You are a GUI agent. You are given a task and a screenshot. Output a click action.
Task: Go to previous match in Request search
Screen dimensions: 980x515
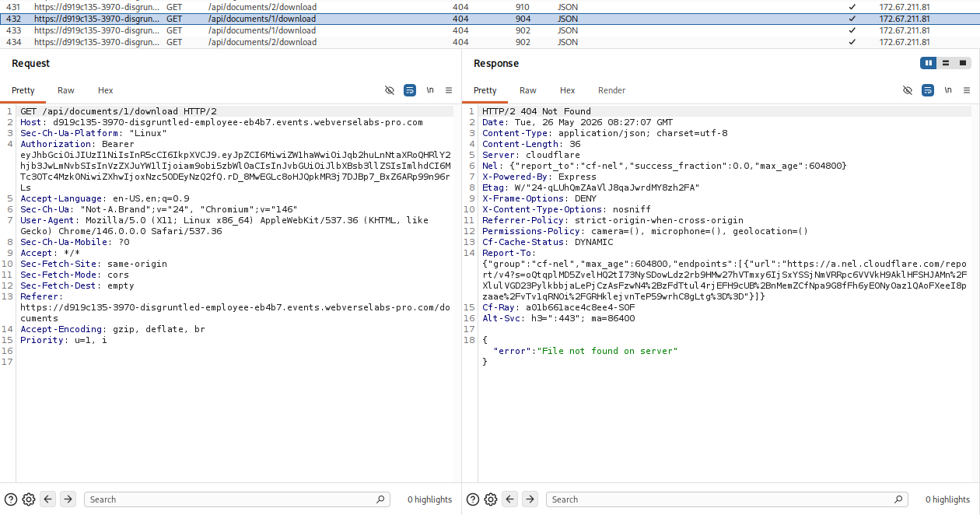tap(48, 499)
